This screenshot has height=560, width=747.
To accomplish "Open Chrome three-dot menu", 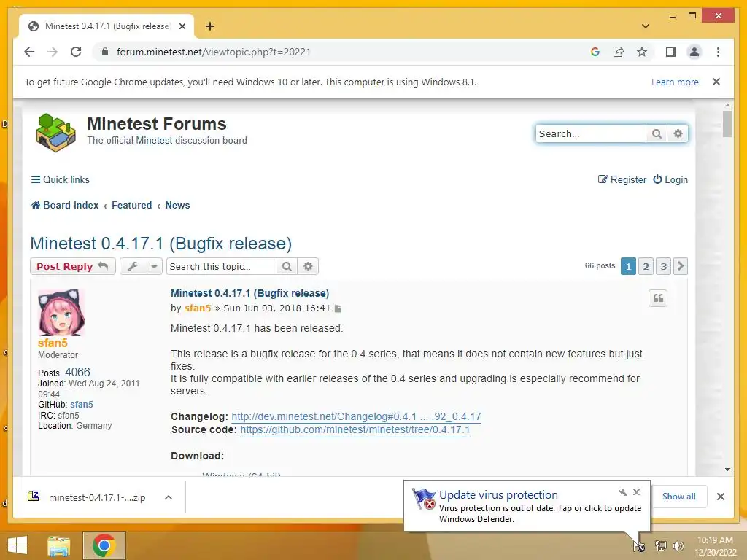I will tap(718, 52).
